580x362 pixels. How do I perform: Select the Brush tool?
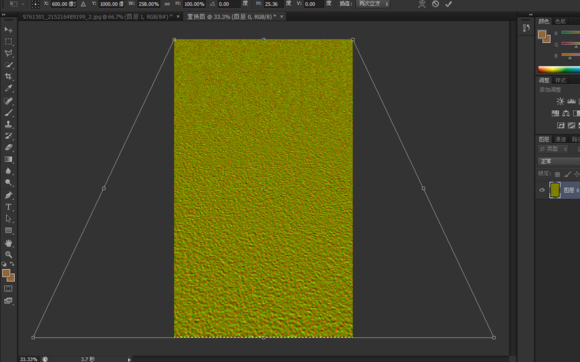9,112
